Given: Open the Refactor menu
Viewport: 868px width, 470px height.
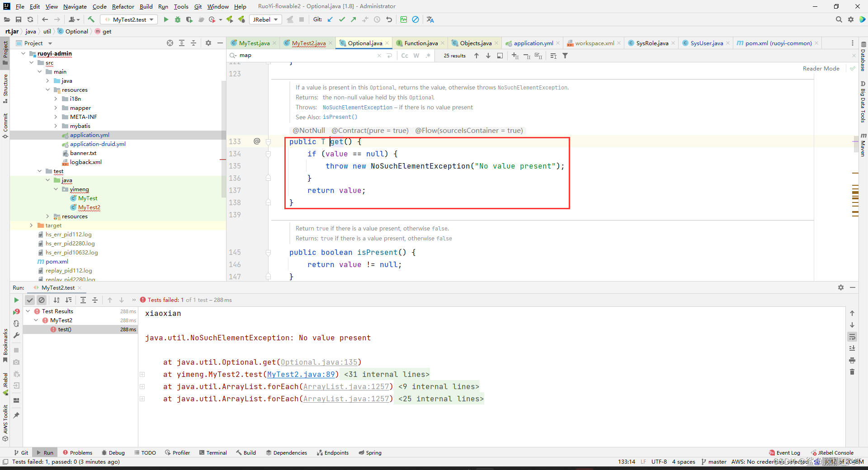Looking at the screenshot, I should (123, 6).
